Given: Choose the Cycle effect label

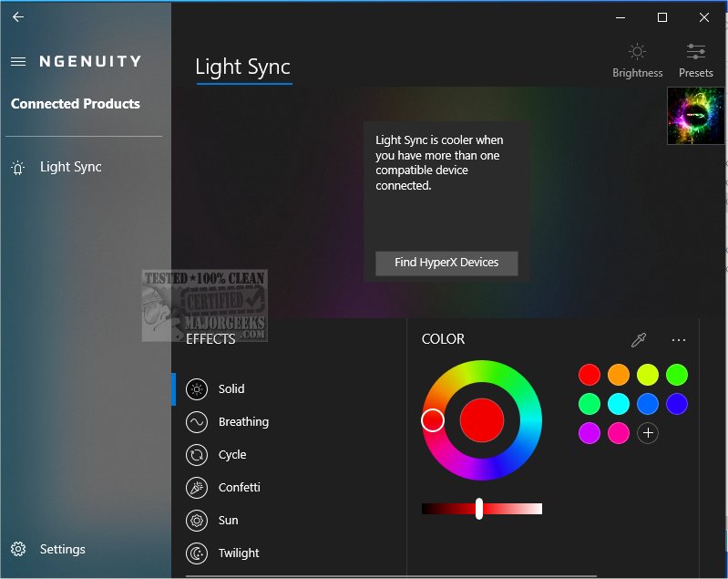Looking at the screenshot, I should [x=232, y=455].
